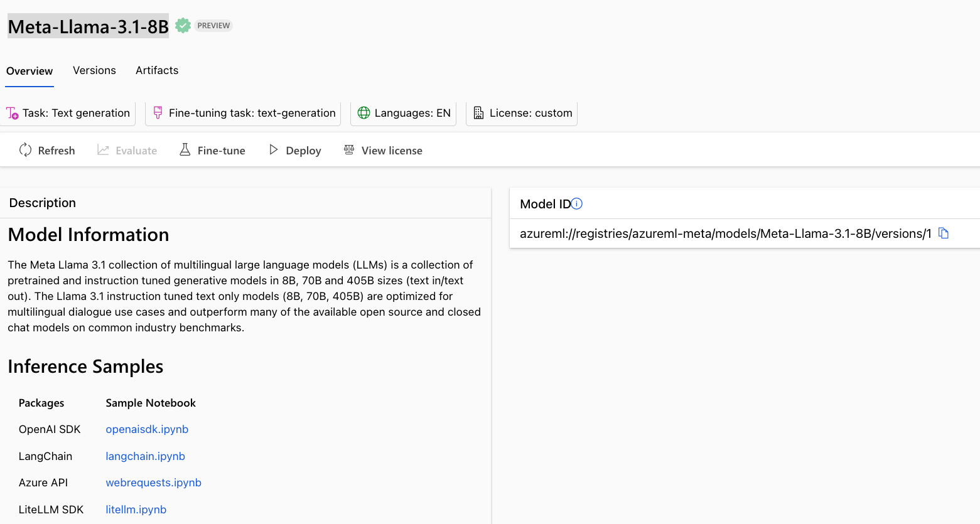The image size is (980, 524).
Task: Open the Artifacts tab
Action: point(157,70)
